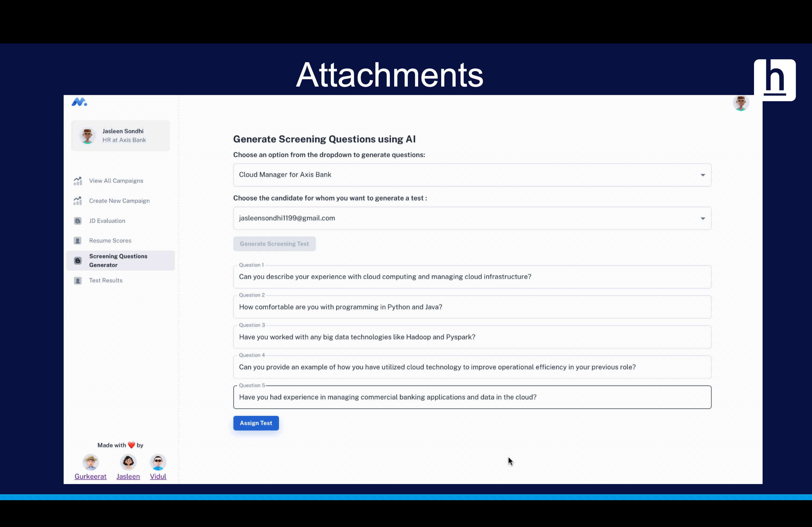This screenshot has width=812, height=527.
Task: Open Jasleen's profile link
Action: 128,477
